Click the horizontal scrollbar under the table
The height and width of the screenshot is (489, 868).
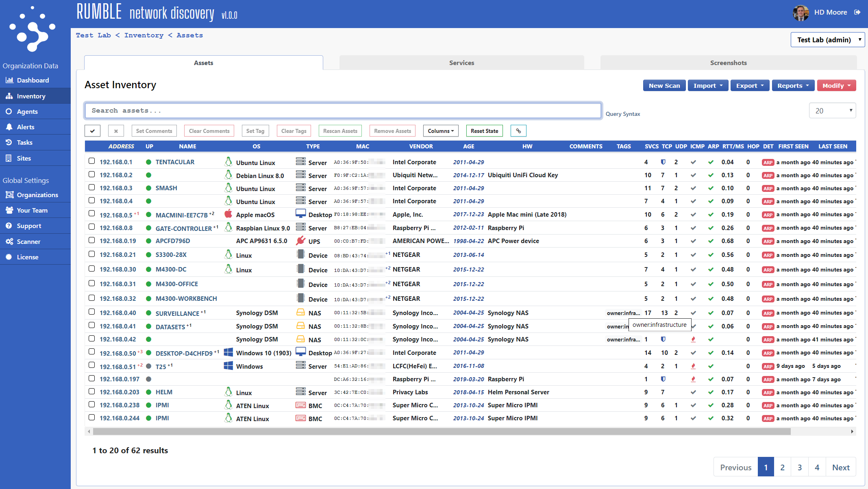[x=441, y=431]
